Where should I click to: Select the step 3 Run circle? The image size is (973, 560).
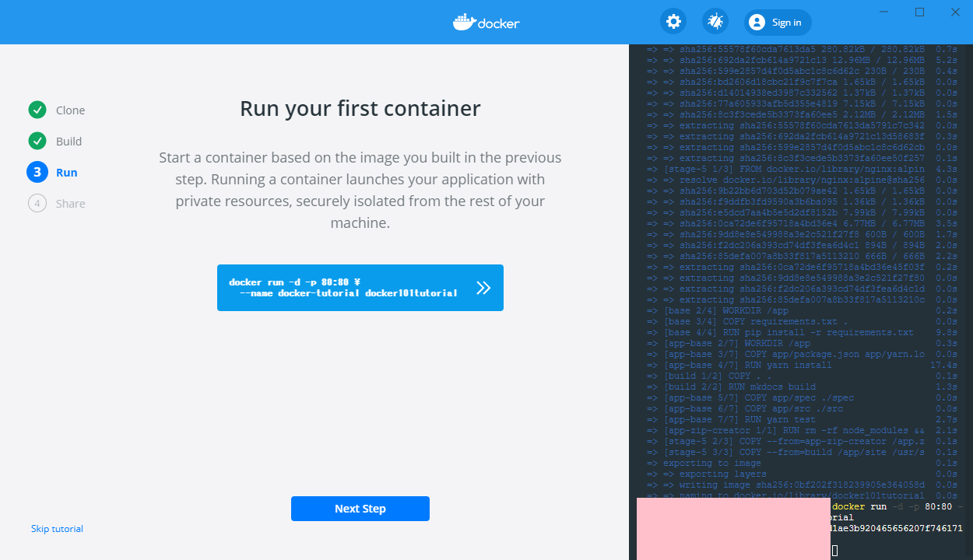click(37, 172)
